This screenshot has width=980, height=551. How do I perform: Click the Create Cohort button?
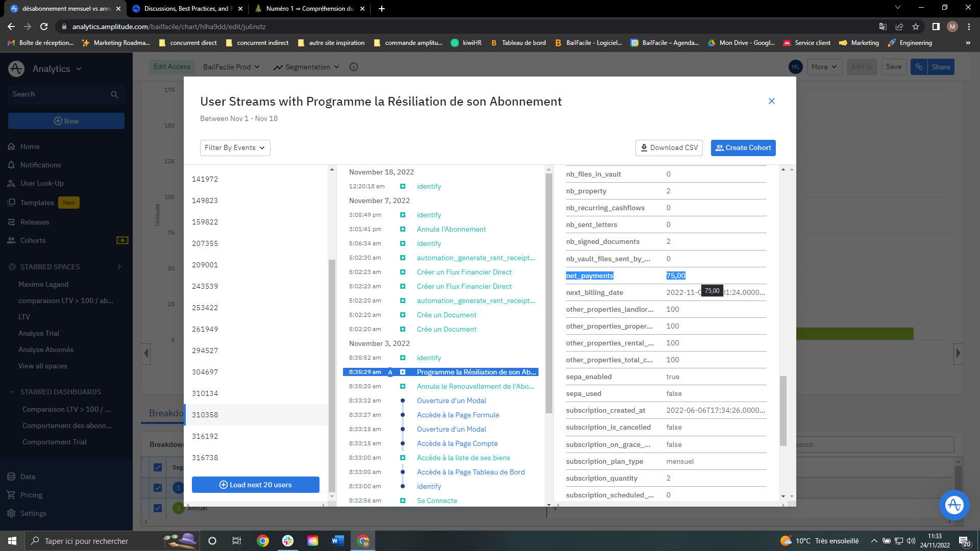click(743, 148)
